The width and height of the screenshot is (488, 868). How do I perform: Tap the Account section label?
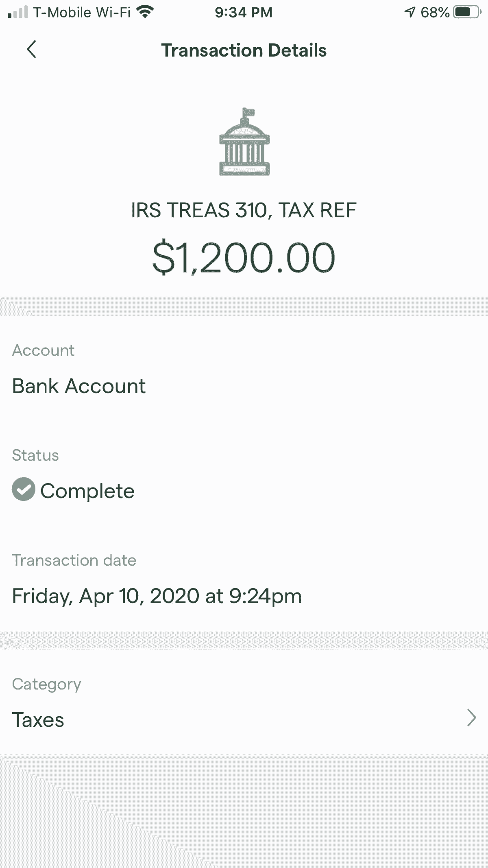(43, 350)
